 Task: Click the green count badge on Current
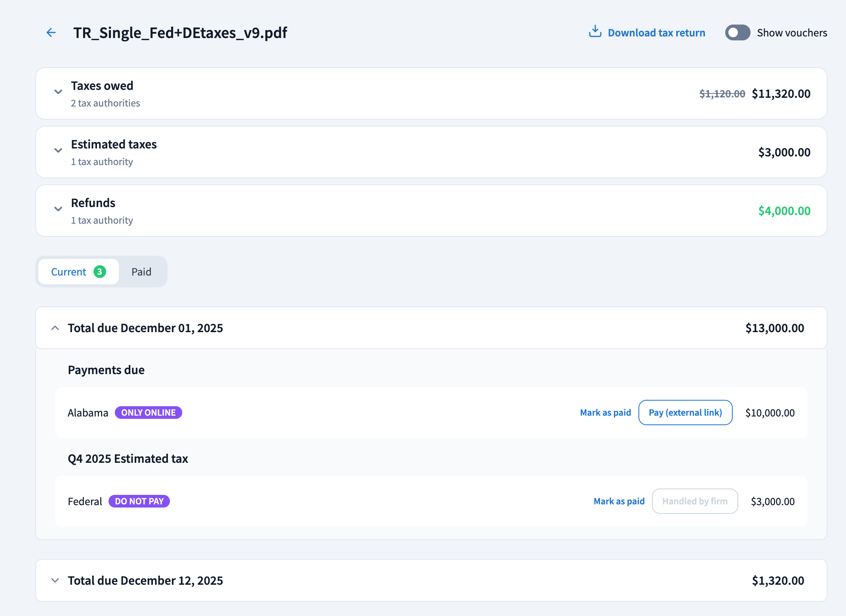click(100, 272)
